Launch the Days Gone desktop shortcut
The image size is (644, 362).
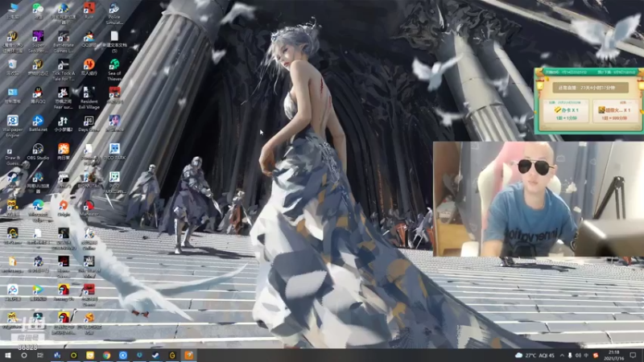[x=89, y=124]
